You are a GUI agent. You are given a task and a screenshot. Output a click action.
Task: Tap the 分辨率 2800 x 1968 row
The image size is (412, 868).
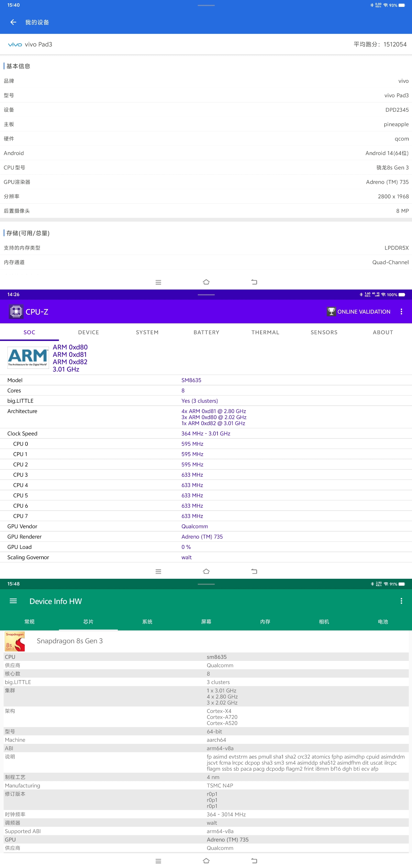pyautogui.click(x=206, y=196)
